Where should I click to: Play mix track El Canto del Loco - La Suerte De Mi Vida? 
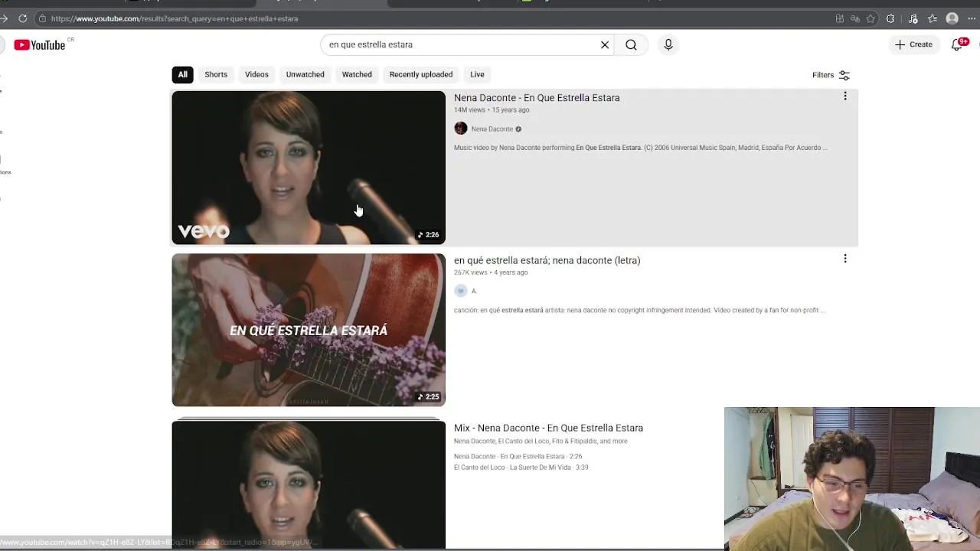[x=521, y=468]
